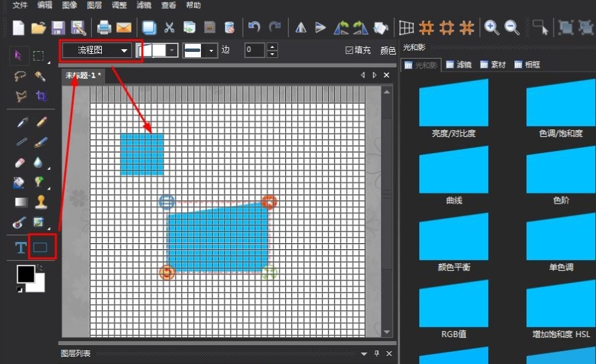Toggle the 填充 checkbox
The image size is (596, 364).
point(349,50)
